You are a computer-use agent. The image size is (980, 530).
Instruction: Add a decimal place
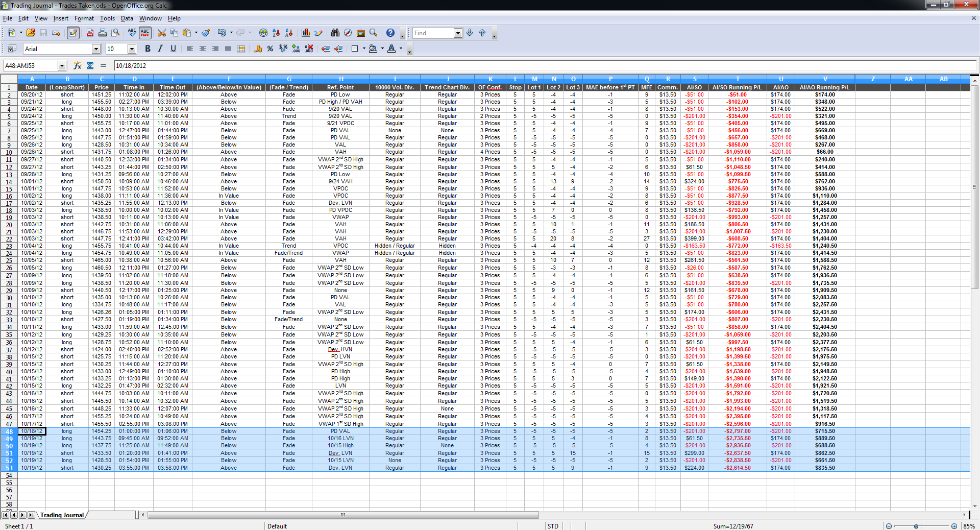click(296, 49)
